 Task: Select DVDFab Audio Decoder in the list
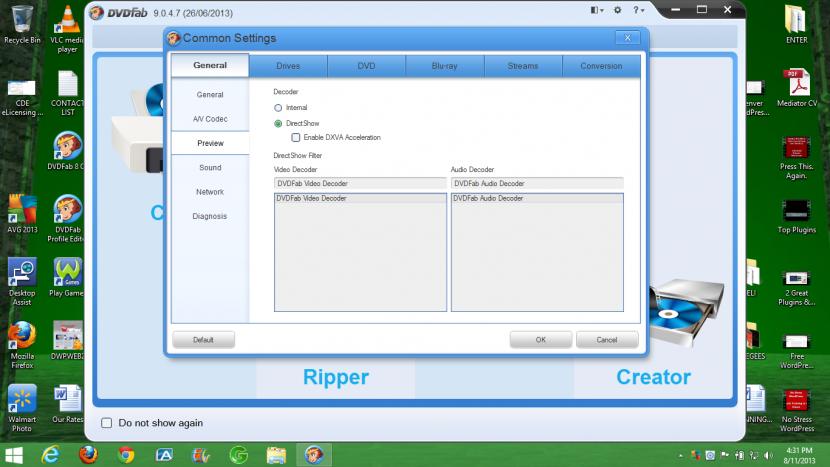point(537,199)
